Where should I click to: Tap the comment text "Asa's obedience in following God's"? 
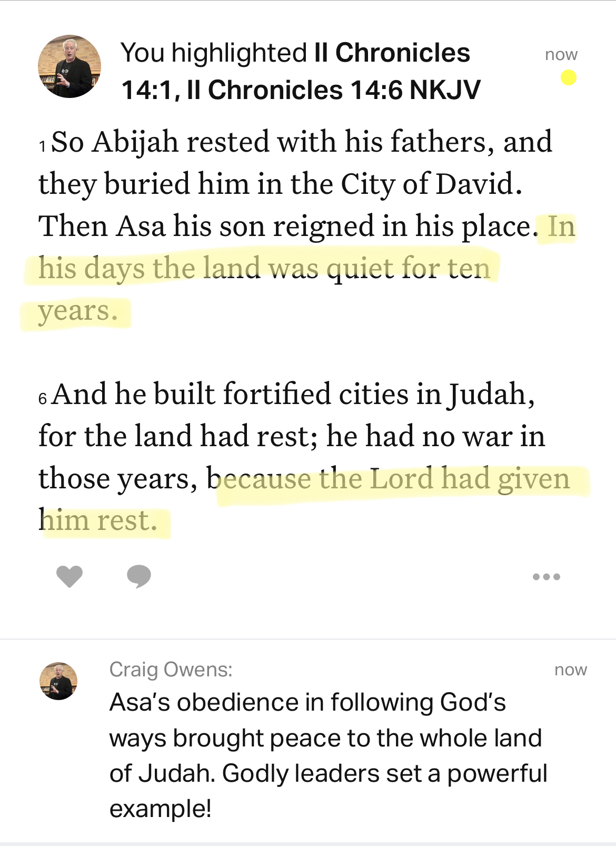click(307, 703)
